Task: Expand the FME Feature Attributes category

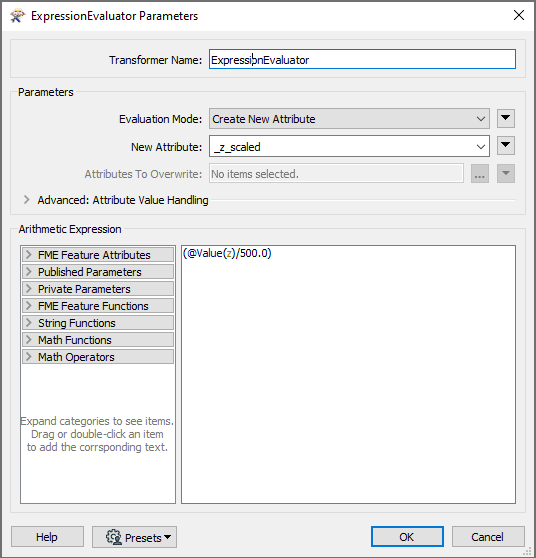Action: point(98,255)
